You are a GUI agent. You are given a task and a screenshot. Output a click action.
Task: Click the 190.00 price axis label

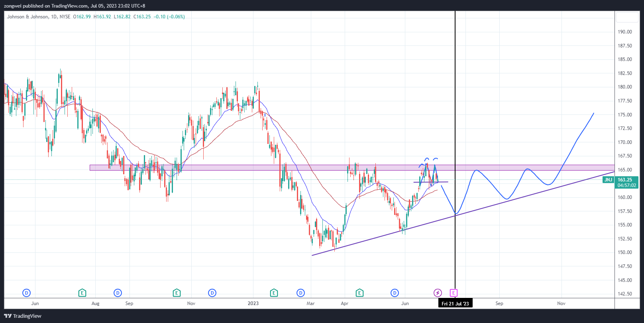point(625,32)
